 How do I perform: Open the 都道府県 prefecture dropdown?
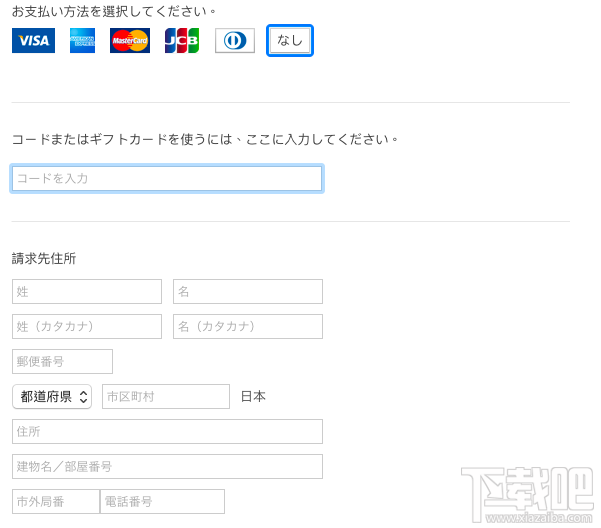(x=52, y=397)
